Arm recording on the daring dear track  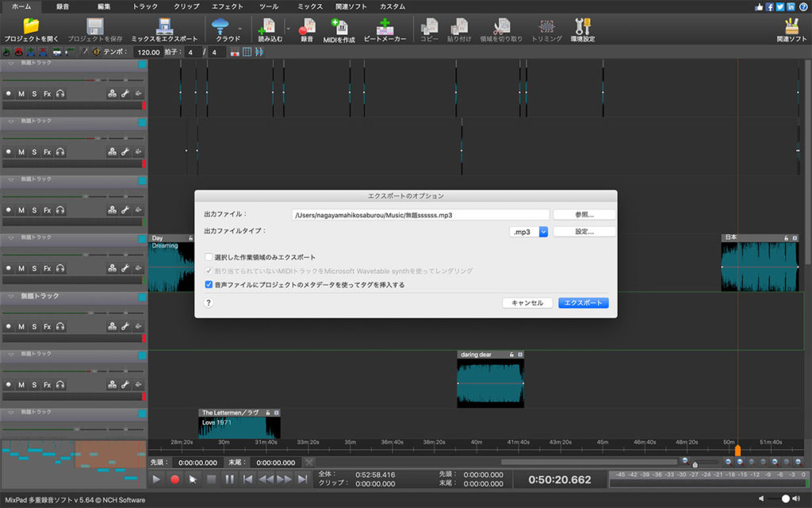point(8,385)
